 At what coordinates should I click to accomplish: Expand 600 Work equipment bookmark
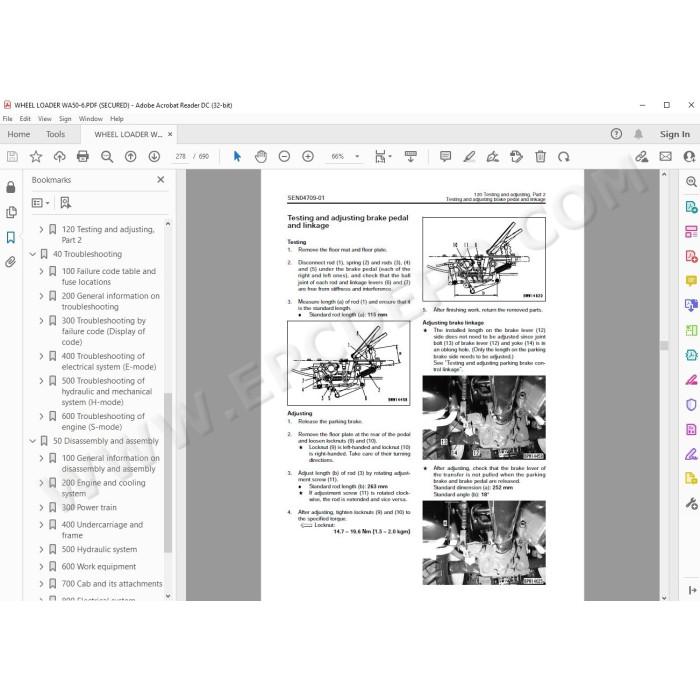41,567
